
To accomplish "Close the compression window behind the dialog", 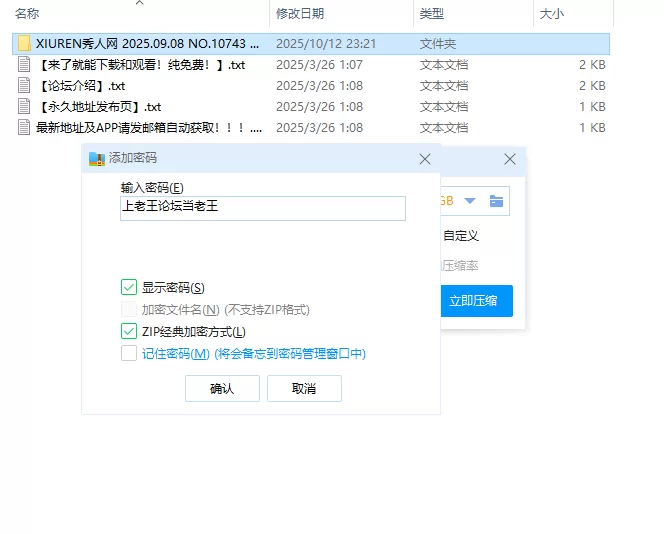I will (510, 159).
